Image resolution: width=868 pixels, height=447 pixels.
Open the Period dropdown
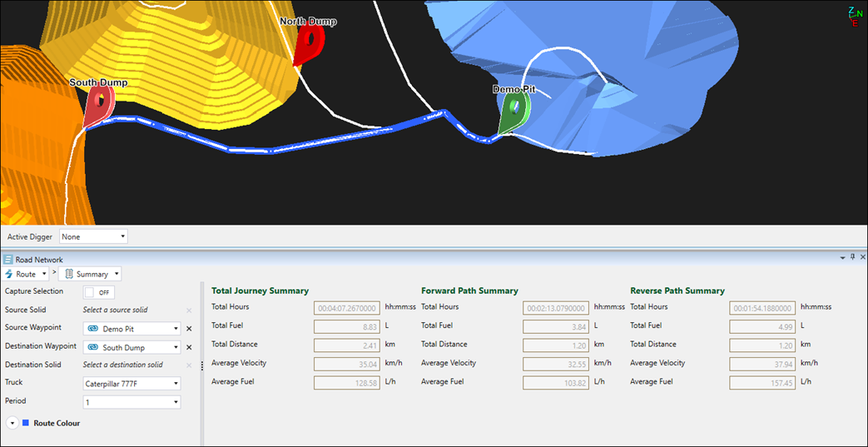coord(131,402)
